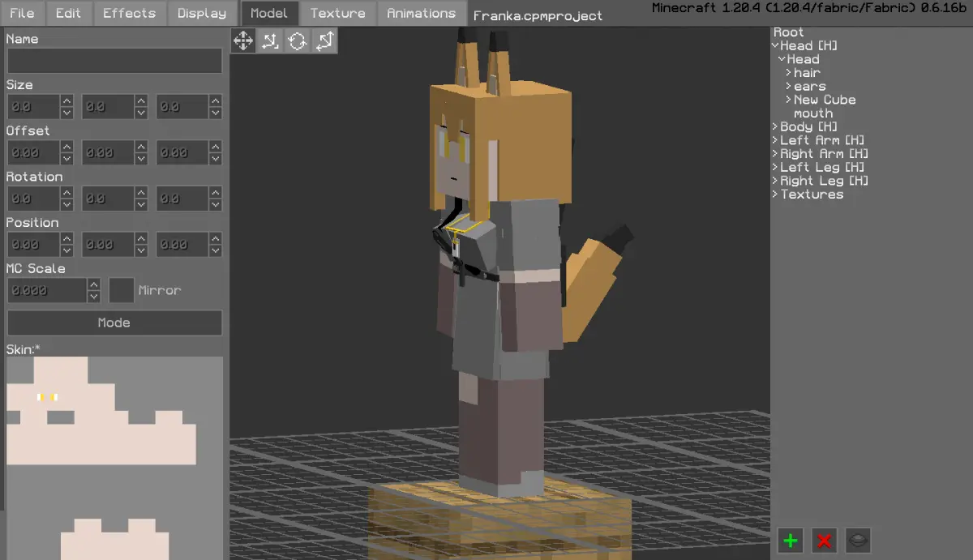
Task: Expand the ears tree node
Action: (x=788, y=87)
